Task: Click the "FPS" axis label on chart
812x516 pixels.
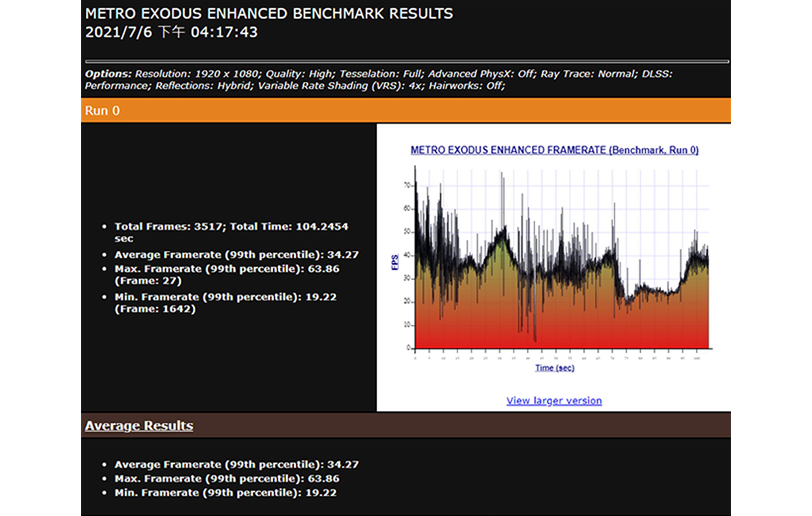Action: (397, 262)
